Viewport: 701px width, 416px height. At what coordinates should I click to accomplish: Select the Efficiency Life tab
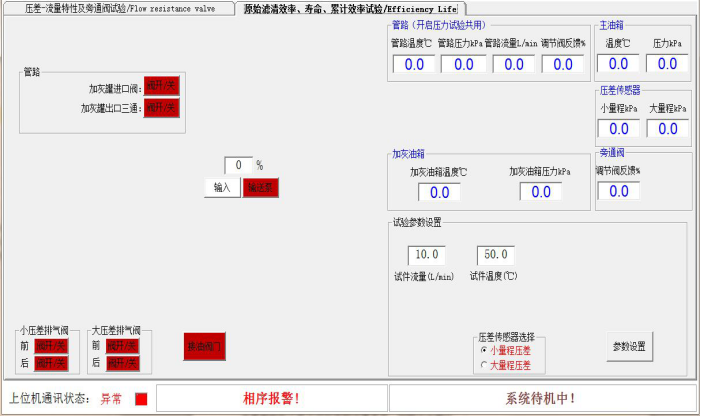(350, 8)
